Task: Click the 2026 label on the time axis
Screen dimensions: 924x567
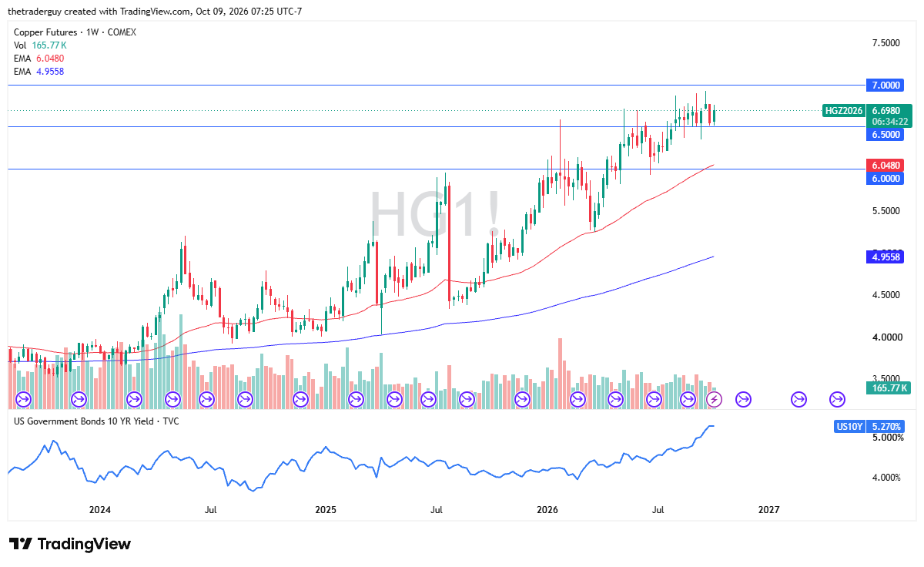Action: pyautogui.click(x=547, y=510)
